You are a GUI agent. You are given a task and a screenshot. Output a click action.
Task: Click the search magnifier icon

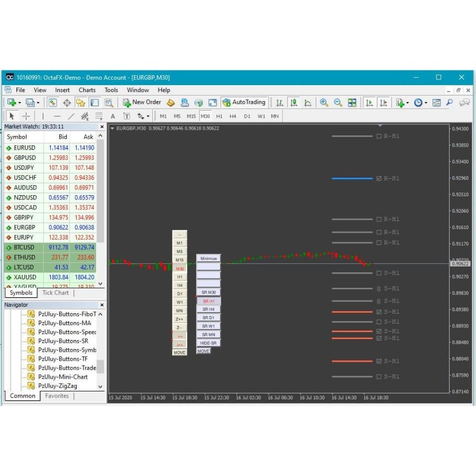pos(450,103)
